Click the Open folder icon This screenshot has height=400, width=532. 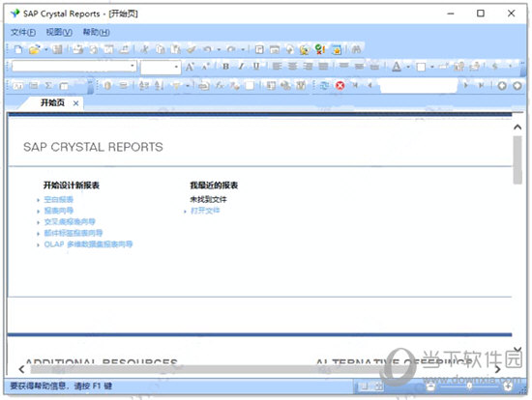coord(34,49)
